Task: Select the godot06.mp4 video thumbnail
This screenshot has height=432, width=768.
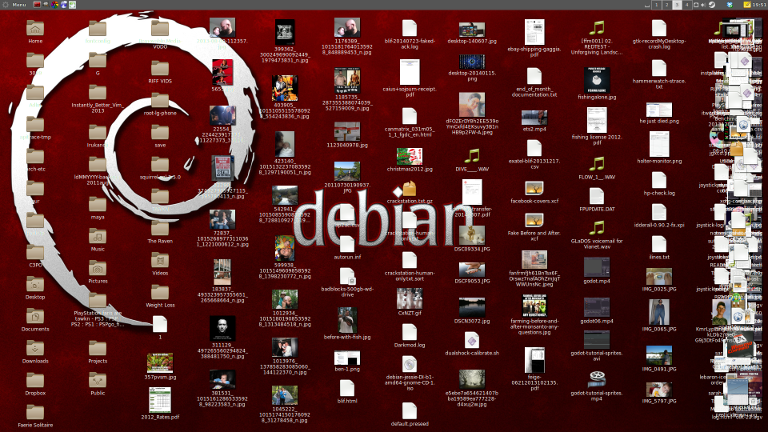Action: (597, 308)
